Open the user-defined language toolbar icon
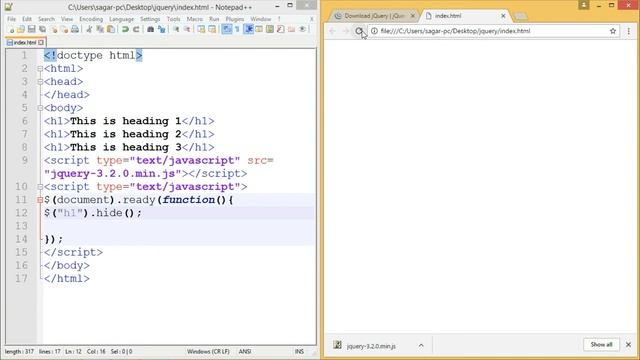The height and width of the screenshot is (360, 640). (x=259, y=29)
